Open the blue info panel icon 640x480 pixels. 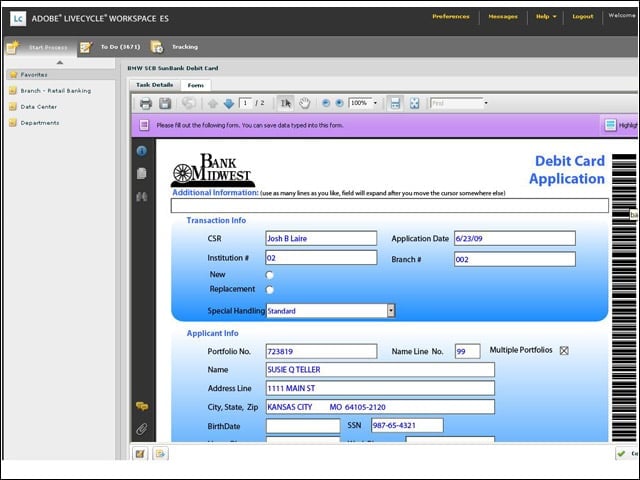[142, 151]
